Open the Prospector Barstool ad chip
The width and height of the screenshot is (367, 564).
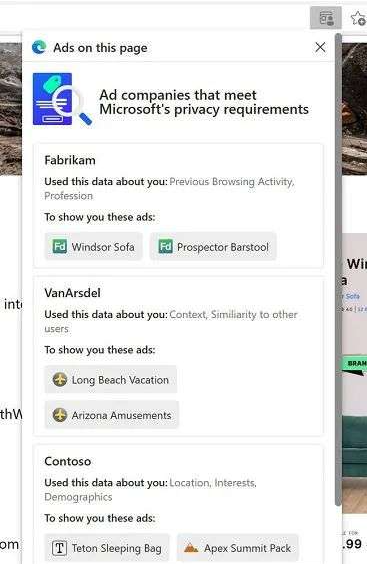pyautogui.click(x=213, y=247)
